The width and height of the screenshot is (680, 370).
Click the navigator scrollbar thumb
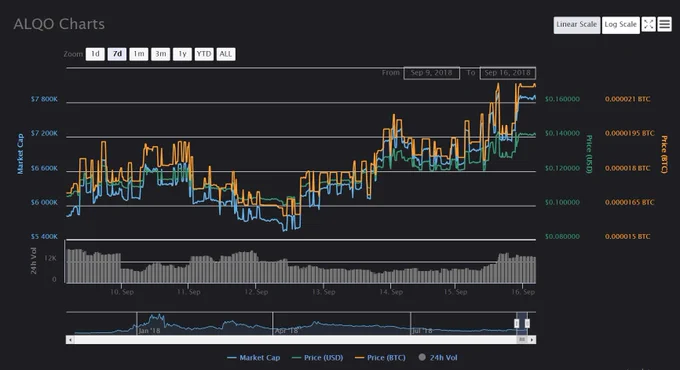click(522, 340)
